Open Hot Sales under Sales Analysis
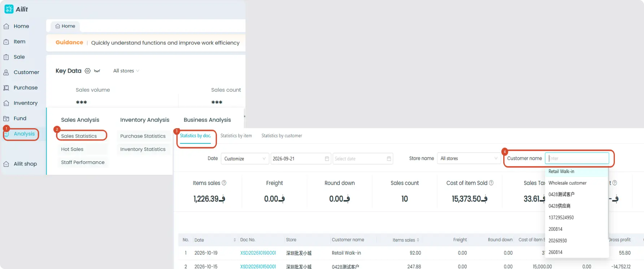 (72, 149)
